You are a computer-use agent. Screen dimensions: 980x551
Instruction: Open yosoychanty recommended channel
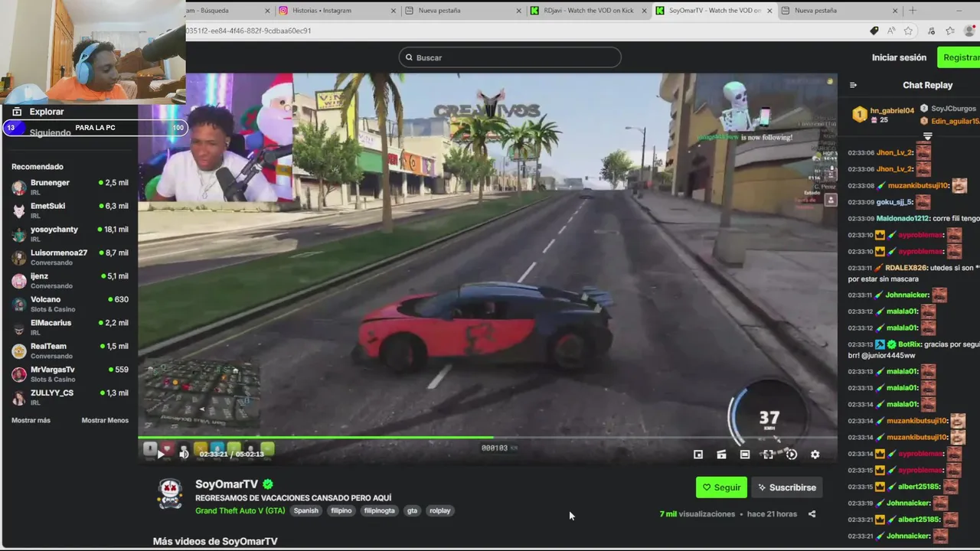pyautogui.click(x=70, y=234)
